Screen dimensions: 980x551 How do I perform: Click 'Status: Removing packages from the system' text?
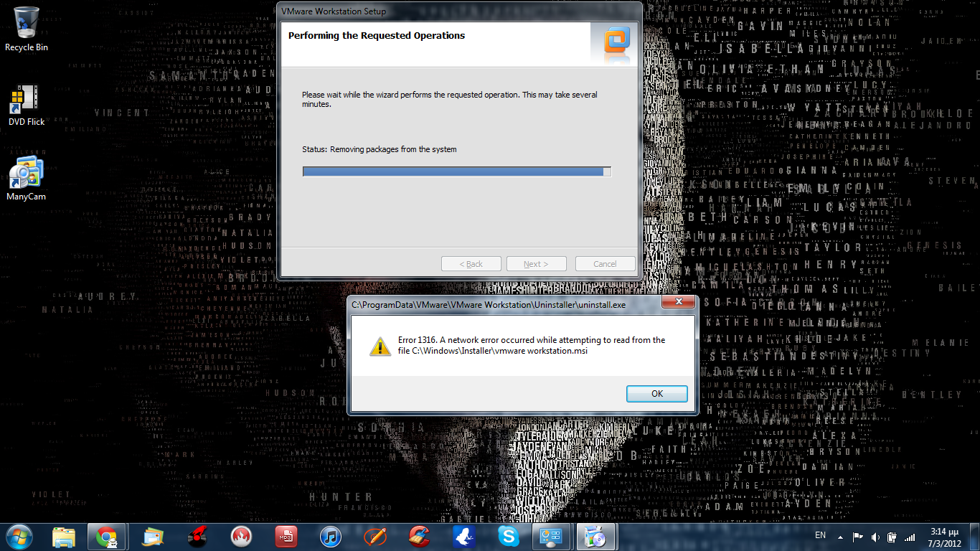[380, 149]
